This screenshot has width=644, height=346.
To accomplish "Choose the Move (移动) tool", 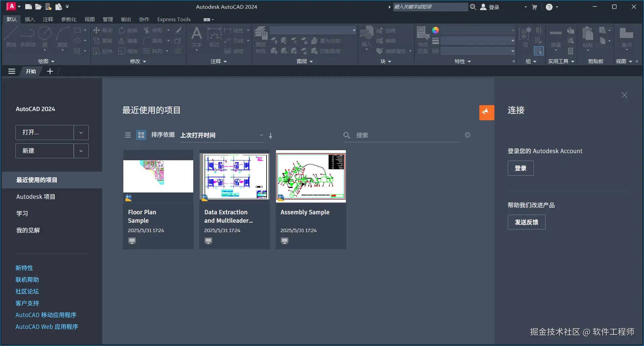I will pos(103,31).
